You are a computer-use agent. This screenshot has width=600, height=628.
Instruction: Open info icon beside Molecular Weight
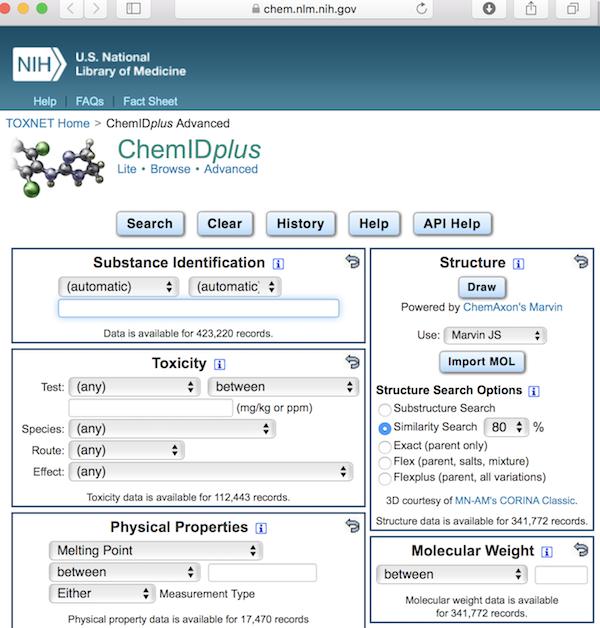coord(547,552)
